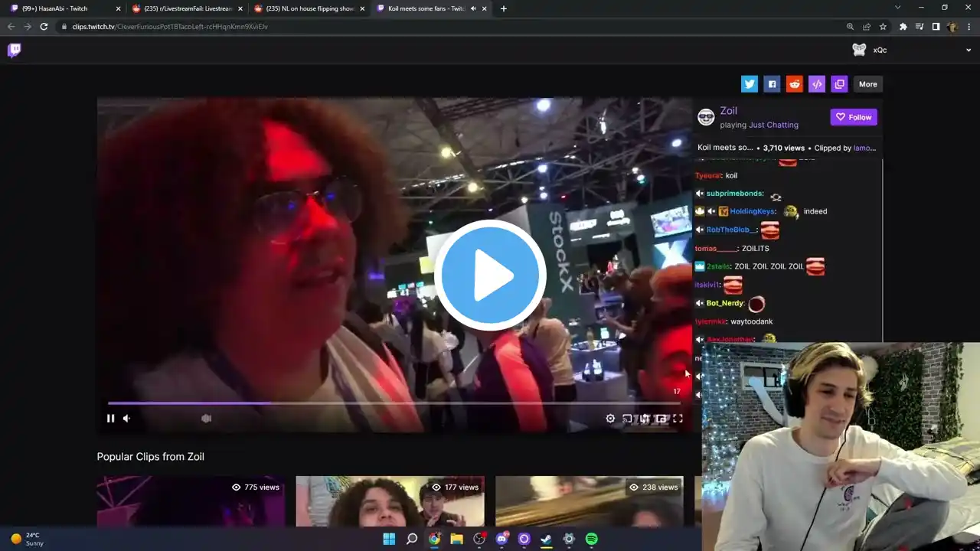Zoom the page with the magnifier icon
This screenshot has height=551, width=980.
[x=850, y=26]
